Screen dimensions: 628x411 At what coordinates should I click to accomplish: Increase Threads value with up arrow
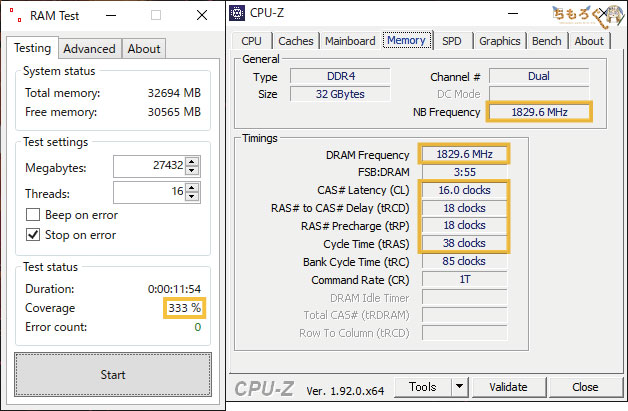(192, 187)
